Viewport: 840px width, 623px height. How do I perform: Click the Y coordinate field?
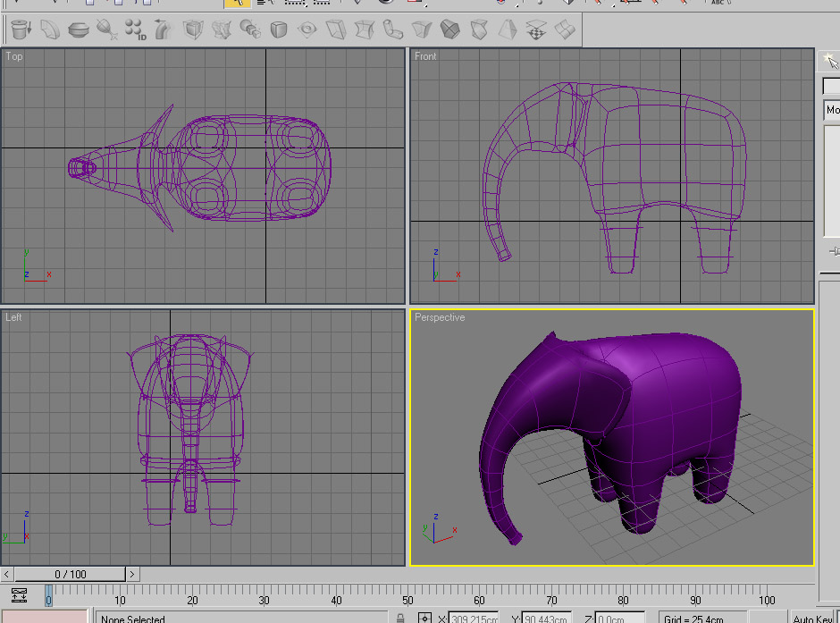pos(546,619)
